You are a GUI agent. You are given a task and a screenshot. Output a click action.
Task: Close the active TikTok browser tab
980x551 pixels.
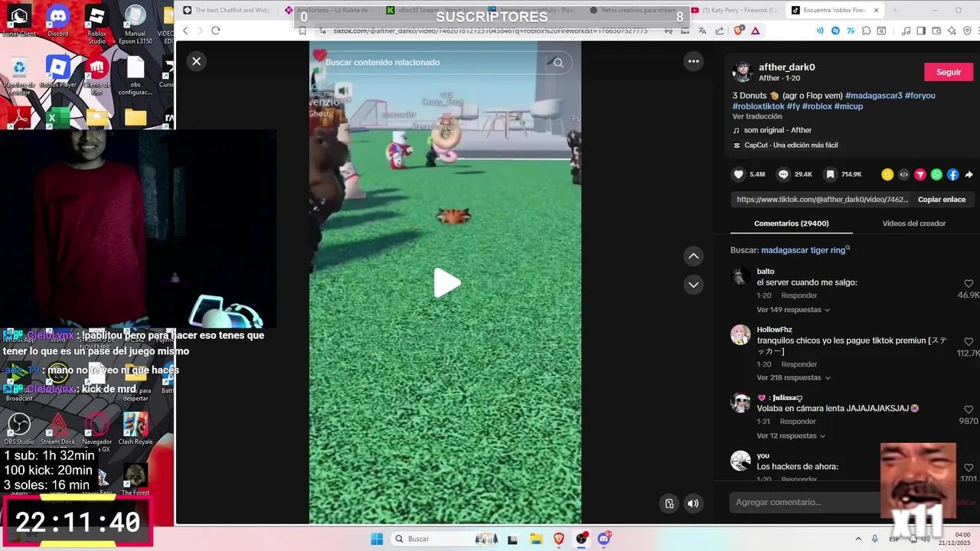pos(876,11)
